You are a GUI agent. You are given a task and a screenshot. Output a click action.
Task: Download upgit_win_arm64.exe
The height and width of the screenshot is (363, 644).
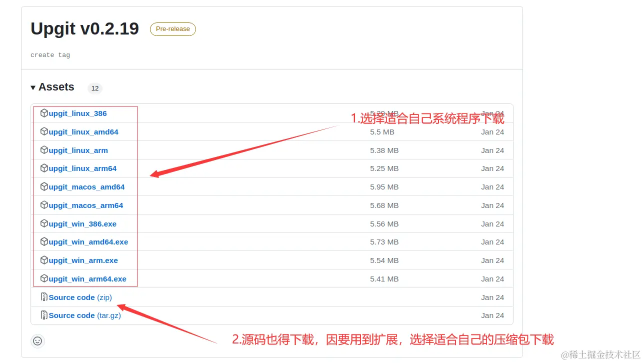pos(87,279)
